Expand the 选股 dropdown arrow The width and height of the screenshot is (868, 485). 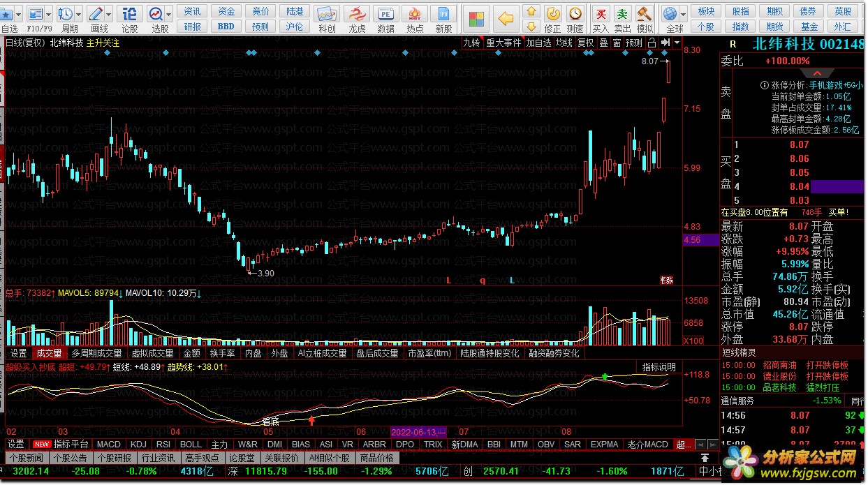tap(169, 14)
